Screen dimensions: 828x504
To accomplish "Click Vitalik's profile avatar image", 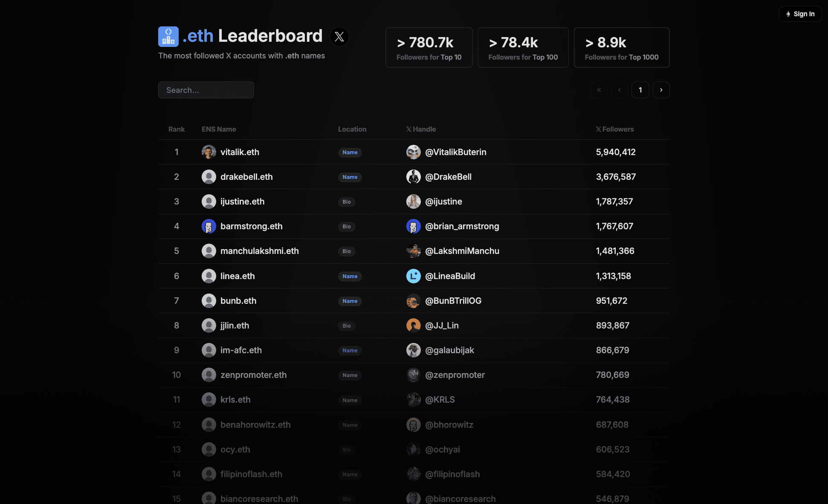I will point(209,152).
